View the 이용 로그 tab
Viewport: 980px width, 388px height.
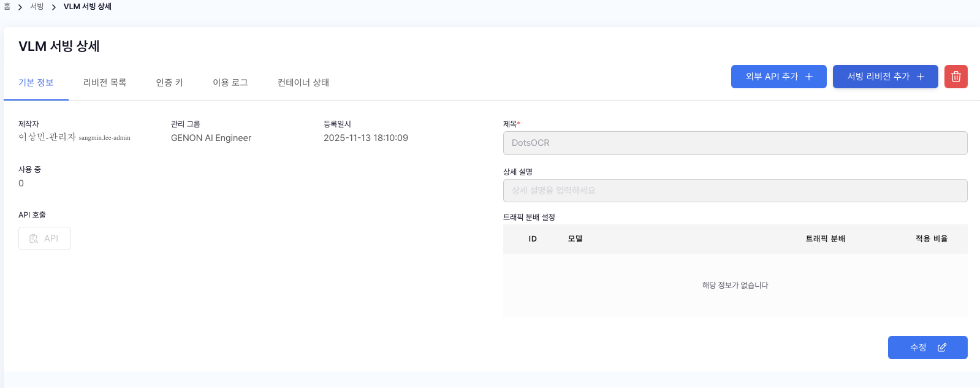(x=230, y=83)
